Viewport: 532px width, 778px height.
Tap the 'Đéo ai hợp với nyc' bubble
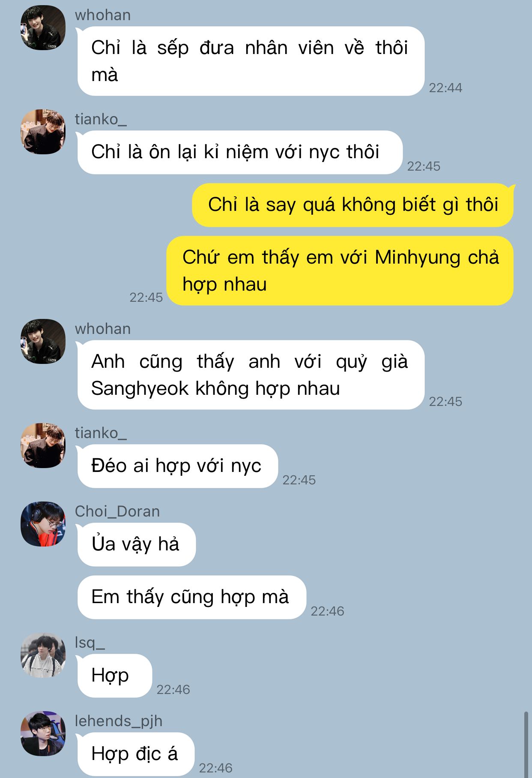click(178, 466)
